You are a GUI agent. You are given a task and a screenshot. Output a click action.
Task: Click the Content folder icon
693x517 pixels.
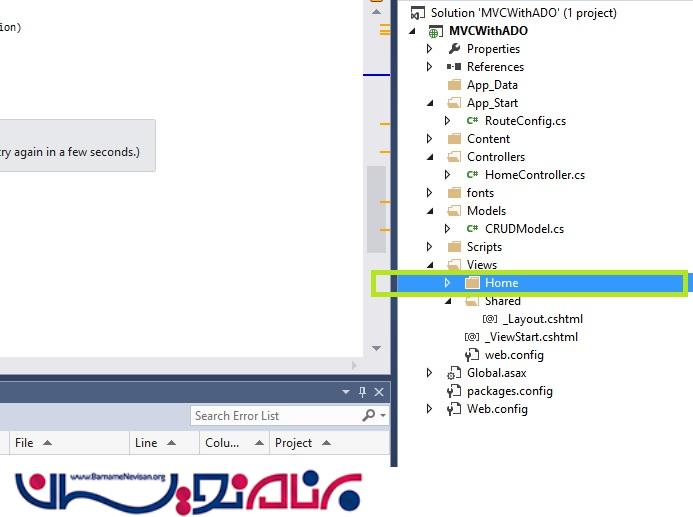click(454, 139)
